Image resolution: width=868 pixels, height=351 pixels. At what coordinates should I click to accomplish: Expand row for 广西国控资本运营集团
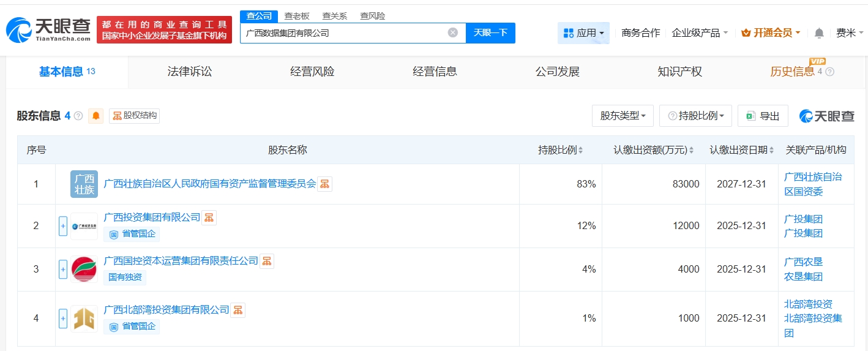click(63, 269)
